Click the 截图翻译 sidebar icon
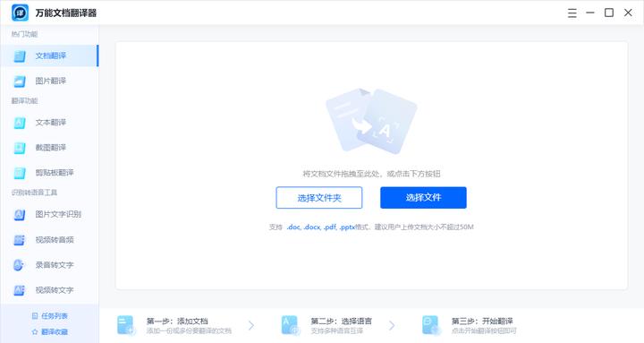The image size is (644, 343). point(20,148)
